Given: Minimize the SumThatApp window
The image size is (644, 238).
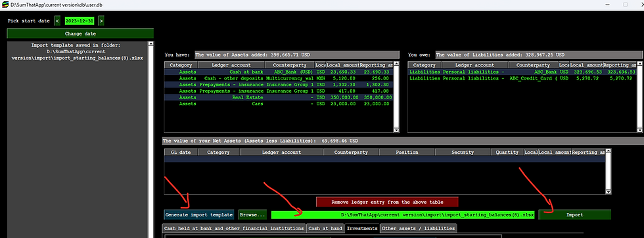Looking at the screenshot, I should [x=607, y=5].
